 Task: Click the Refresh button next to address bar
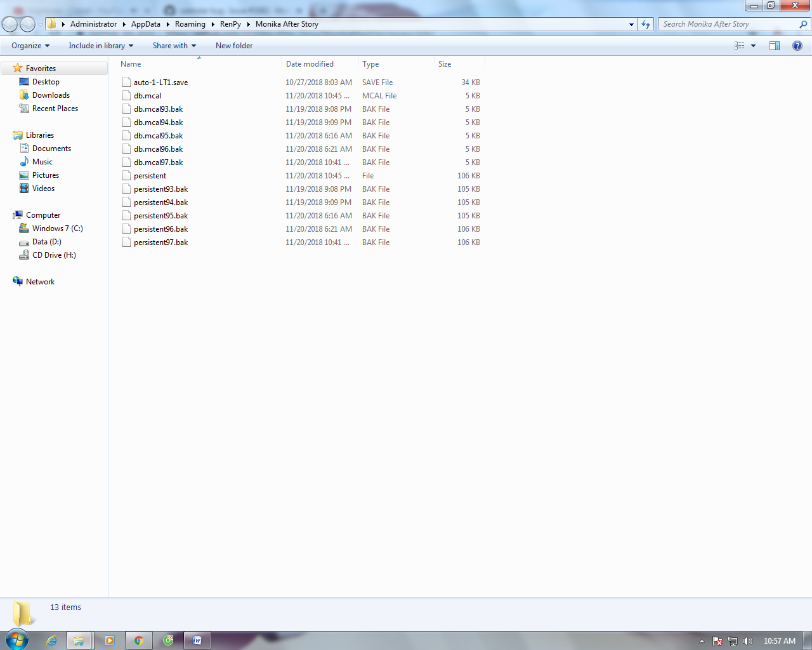pyautogui.click(x=646, y=24)
